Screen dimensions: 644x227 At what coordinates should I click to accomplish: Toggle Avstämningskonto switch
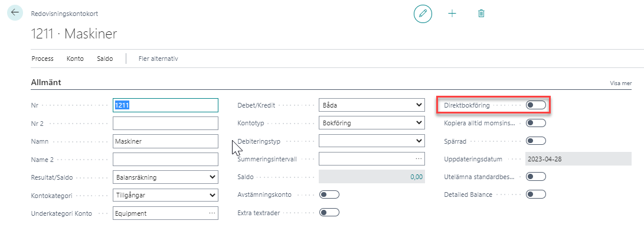(x=329, y=194)
